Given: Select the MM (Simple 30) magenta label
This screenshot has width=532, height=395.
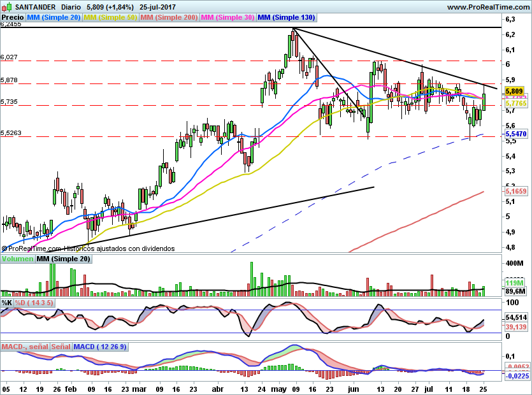Looking at the screenshot, I should pos(227,17).
